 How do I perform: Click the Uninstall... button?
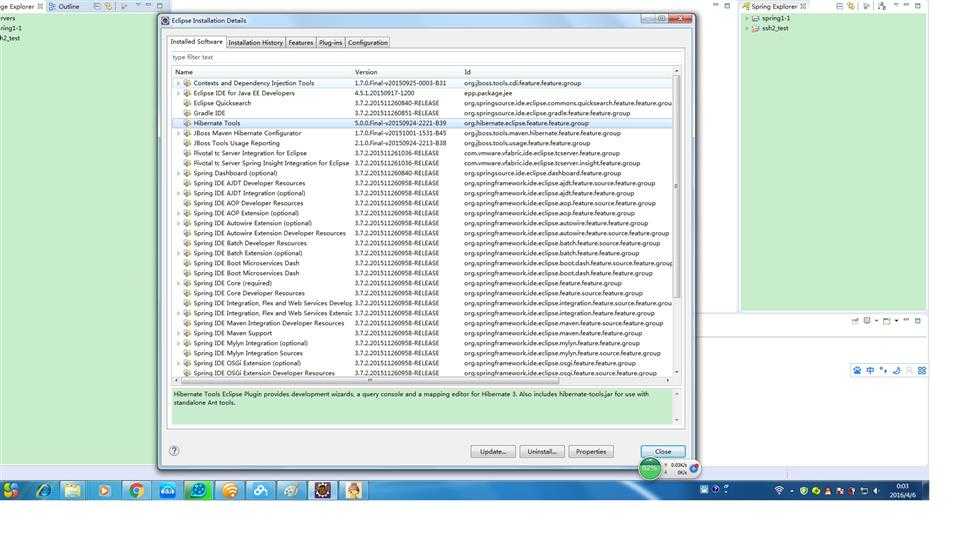point(542,452)
